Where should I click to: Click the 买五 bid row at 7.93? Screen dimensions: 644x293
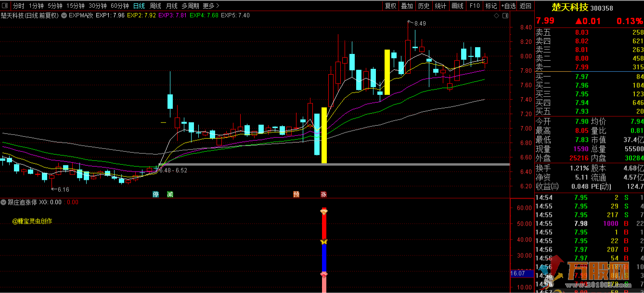click(x=590, y=111)
